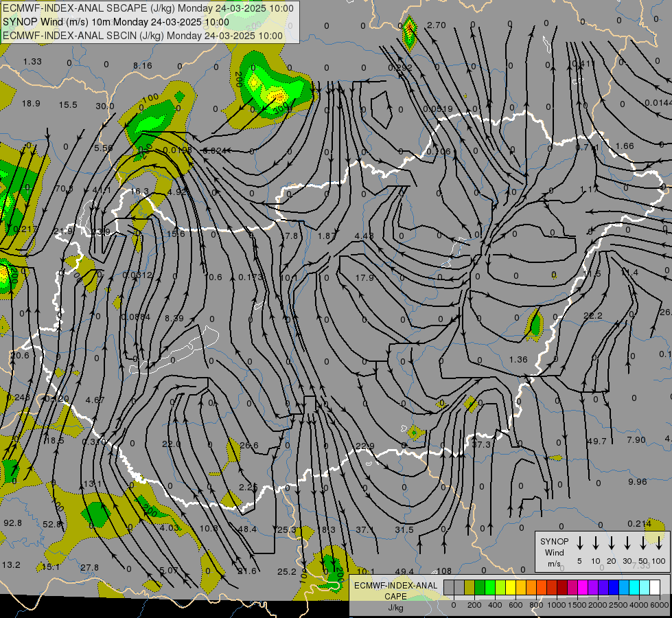Screen dimensions: 672x618
Task: Select the dark green swatch in CAPE legend
Action: pos(480,587)
